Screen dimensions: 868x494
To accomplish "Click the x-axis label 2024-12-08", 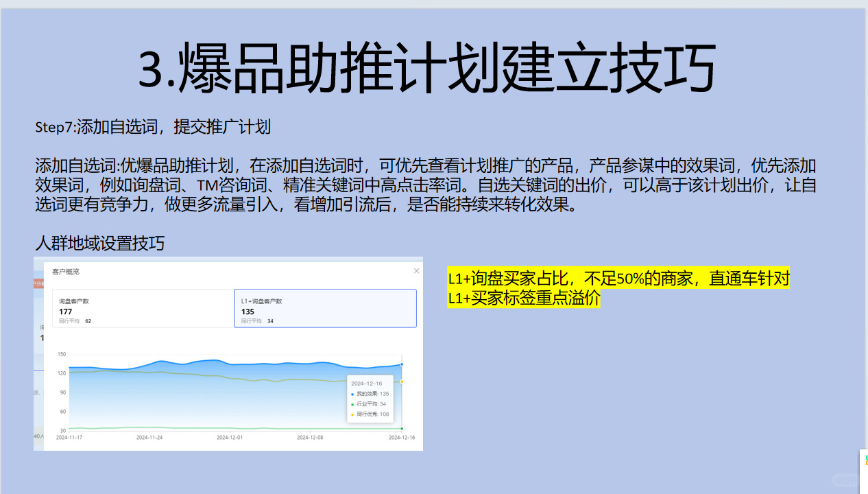I will point(310,437).
